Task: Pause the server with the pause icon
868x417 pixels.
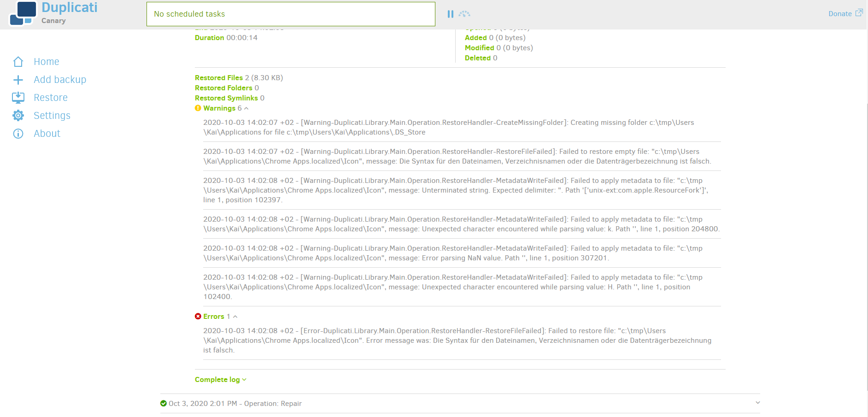Action: point(450,14)
